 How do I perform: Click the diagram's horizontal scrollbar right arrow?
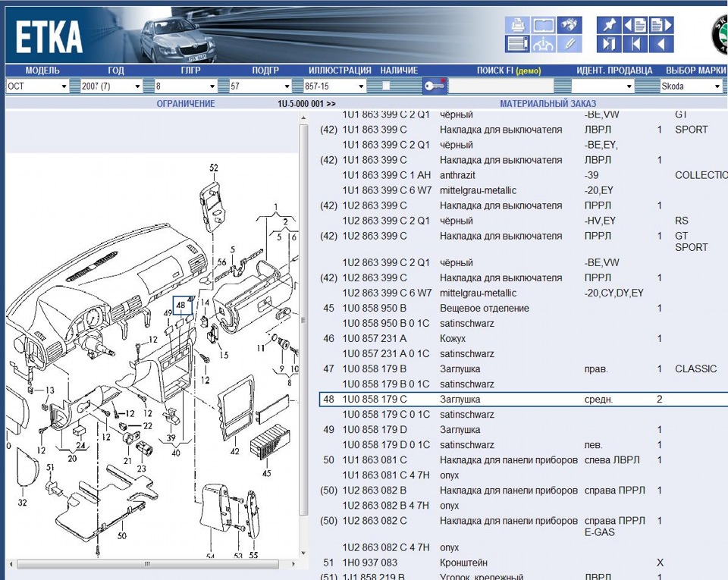[293, 564]
